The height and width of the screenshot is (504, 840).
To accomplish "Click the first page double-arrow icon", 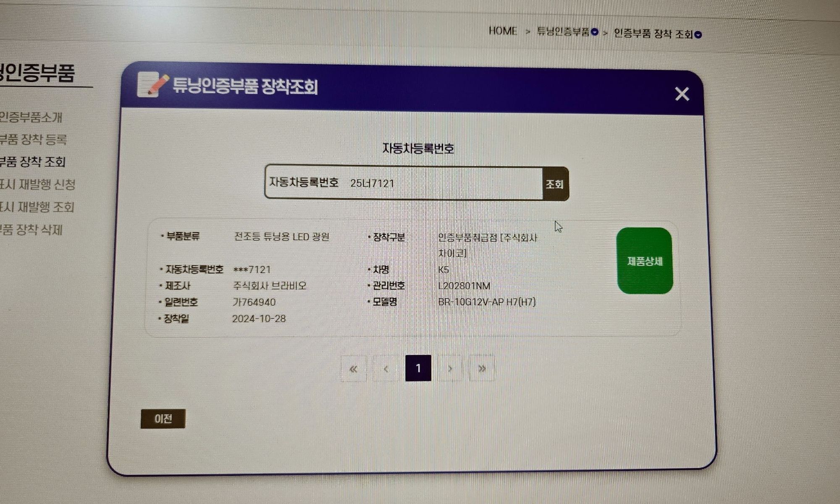I will point(353,369).
